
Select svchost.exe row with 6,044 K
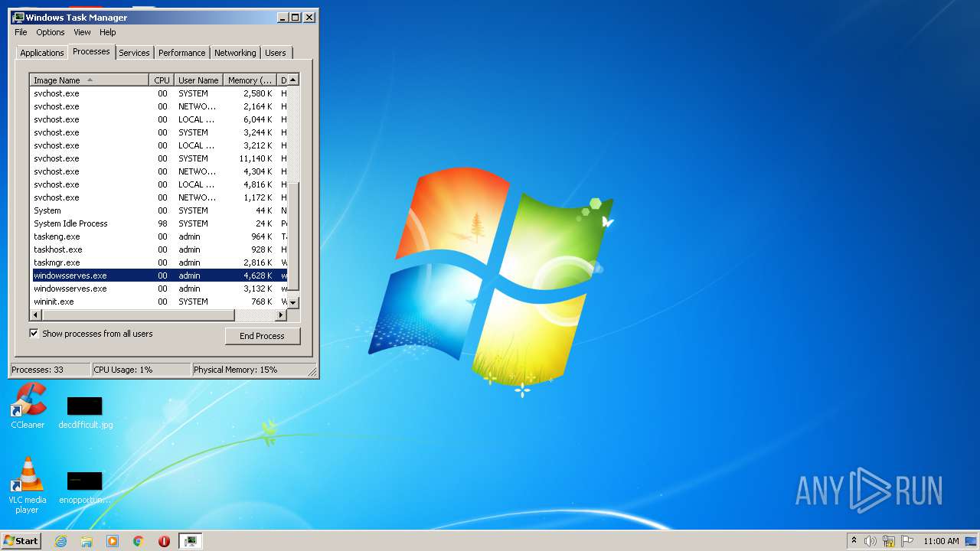click(160, 119)
